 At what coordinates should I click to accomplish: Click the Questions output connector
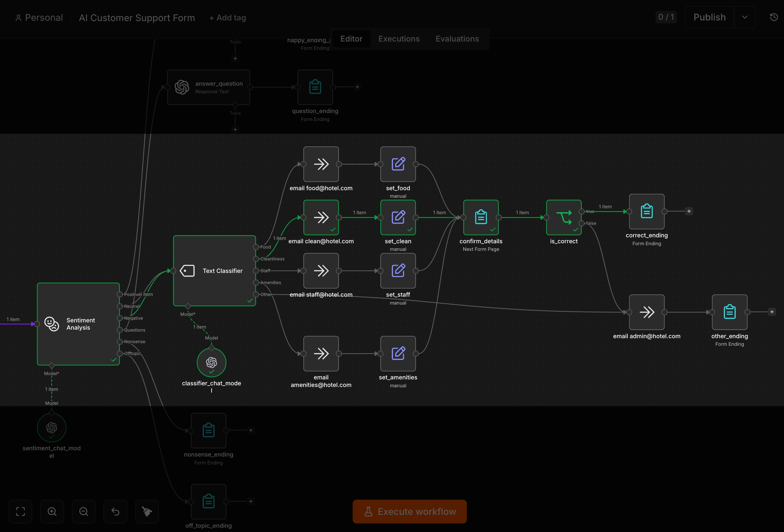tap(119, 330)
